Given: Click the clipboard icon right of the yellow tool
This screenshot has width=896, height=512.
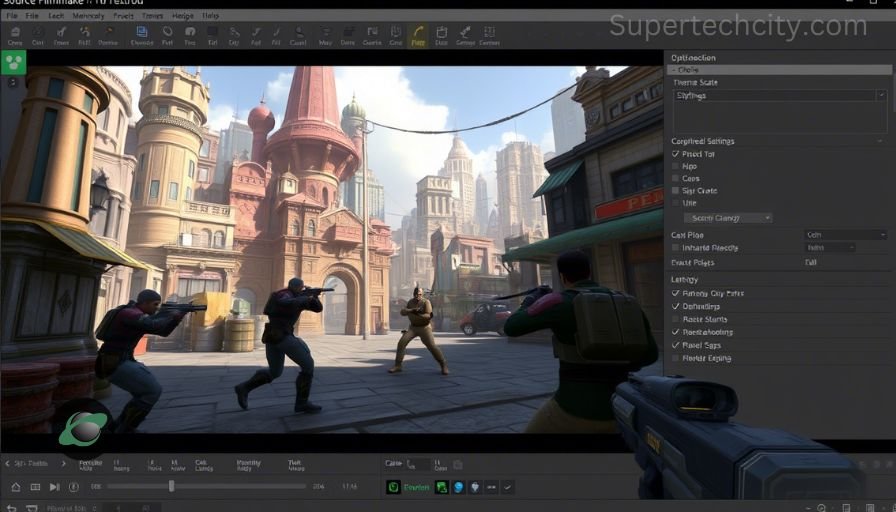Looking at the screenshot, I should pos(441,32).
